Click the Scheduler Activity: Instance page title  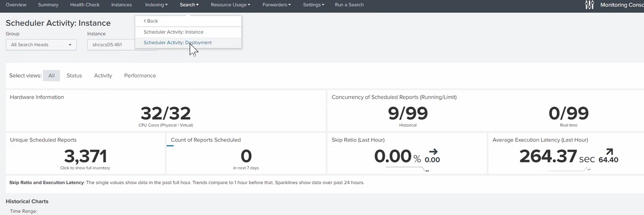click(x=58, y=23)
